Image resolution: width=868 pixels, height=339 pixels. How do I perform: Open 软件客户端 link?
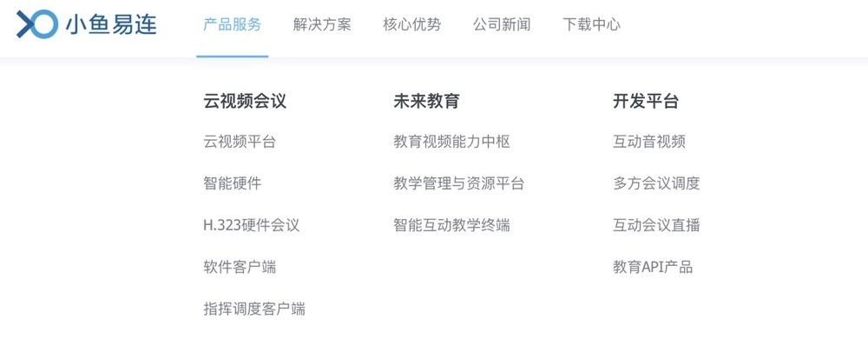[x=240, y=268]
